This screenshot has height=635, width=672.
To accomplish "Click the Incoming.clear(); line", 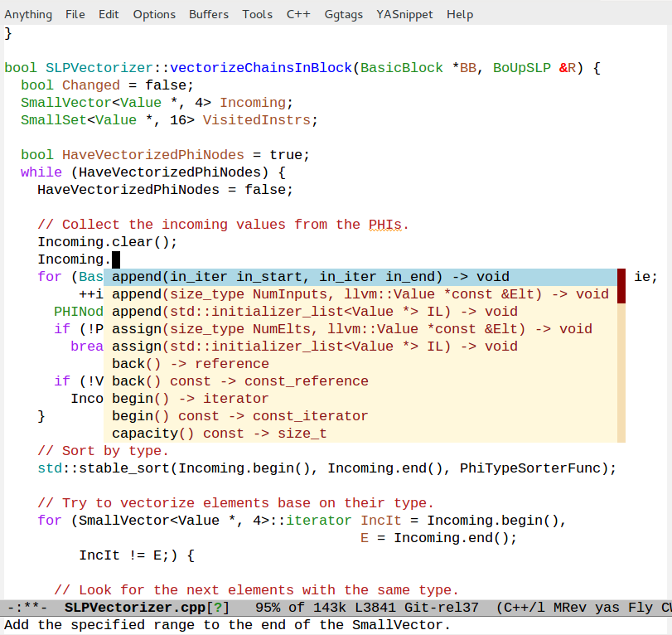I will pyautogui.click(x=107, y=242).
